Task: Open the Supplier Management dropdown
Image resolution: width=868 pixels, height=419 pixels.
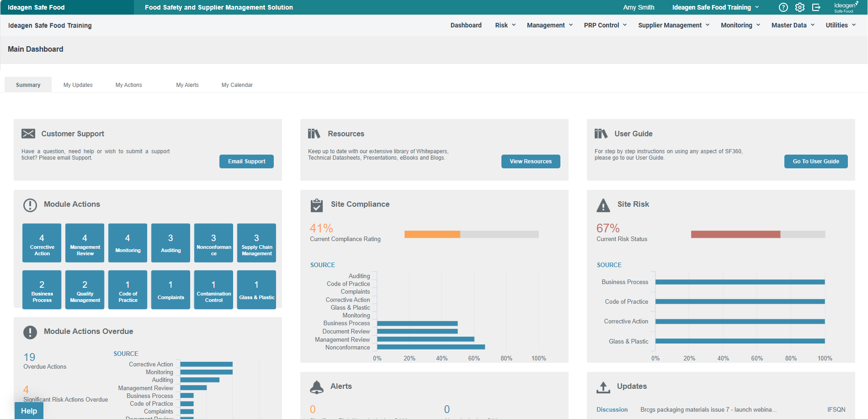Action: tap(673, 25)
